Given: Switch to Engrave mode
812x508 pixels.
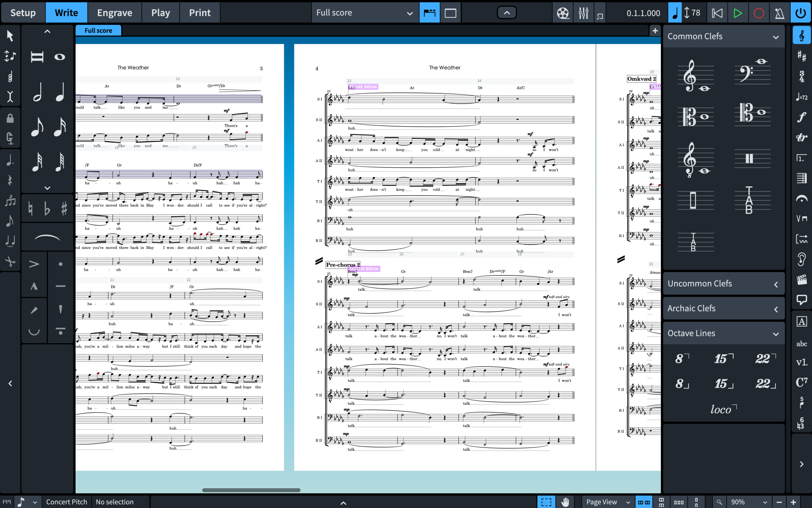Looking at the screenshot, I should pyautogui.click(x=114, y=13).
